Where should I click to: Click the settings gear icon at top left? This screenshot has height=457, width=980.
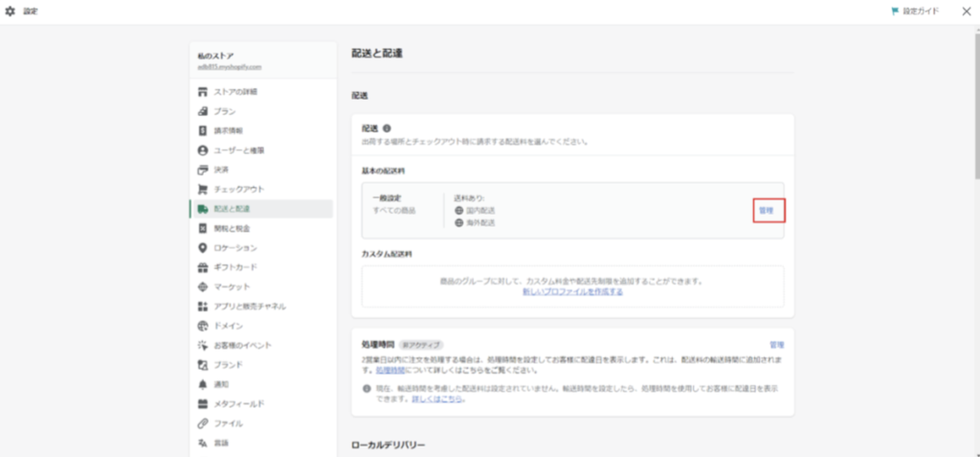coord(11,11)
